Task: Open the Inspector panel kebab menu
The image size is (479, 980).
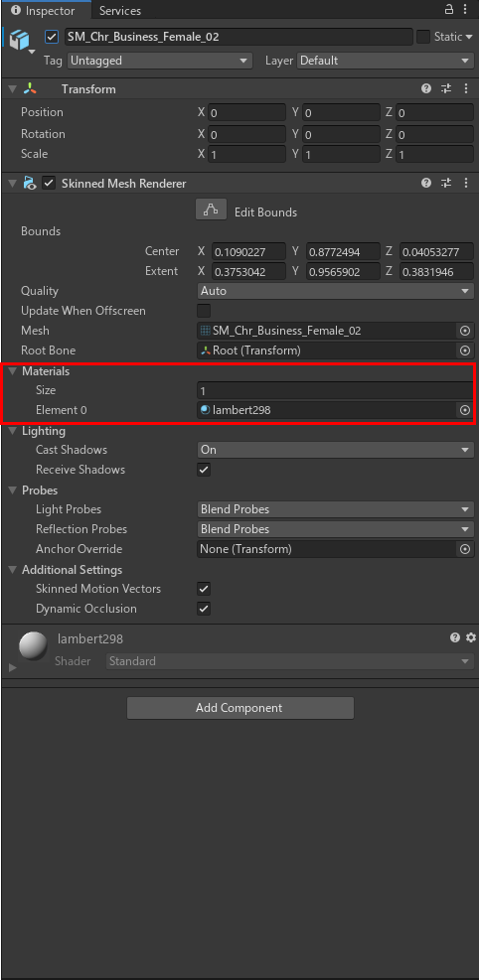Action: coord(466,9)
